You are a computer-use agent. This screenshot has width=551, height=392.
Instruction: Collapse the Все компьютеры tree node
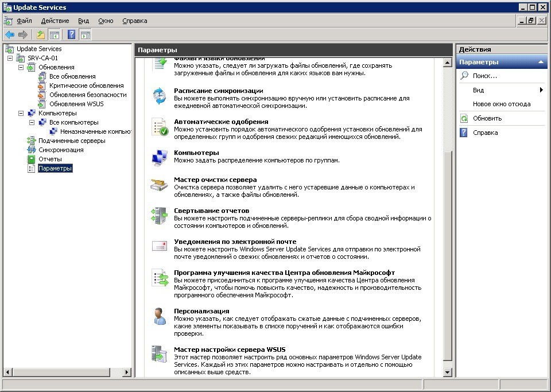coord(32,122)
